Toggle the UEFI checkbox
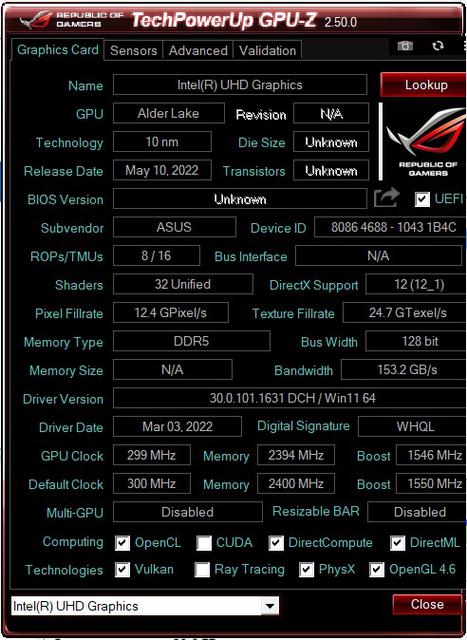Image resolution: width=467 pixels, height=640 pixels. (x=422, y=199)
